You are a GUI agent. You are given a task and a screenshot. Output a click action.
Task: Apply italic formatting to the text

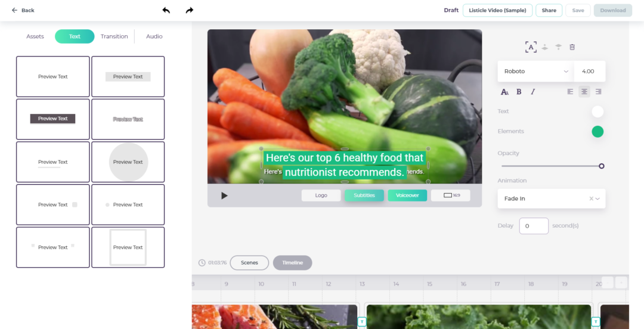[x=533, y=92]
